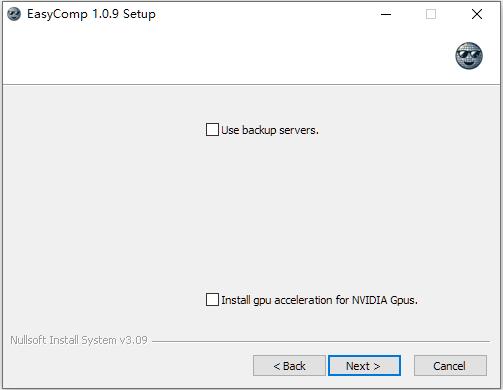Click the '<' arrow on the Back button
Screen dimensions: 503x390
277,366
